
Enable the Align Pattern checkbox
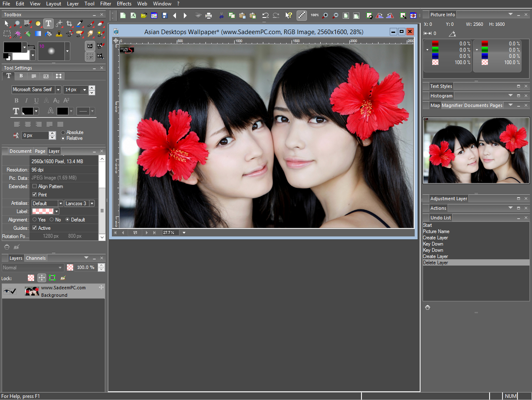coord(35,186)
